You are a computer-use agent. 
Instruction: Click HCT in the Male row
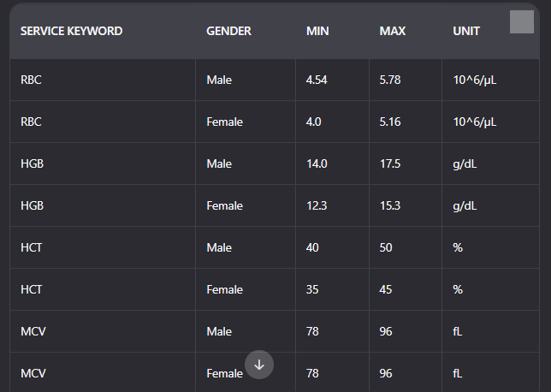[x=32, y=247]
